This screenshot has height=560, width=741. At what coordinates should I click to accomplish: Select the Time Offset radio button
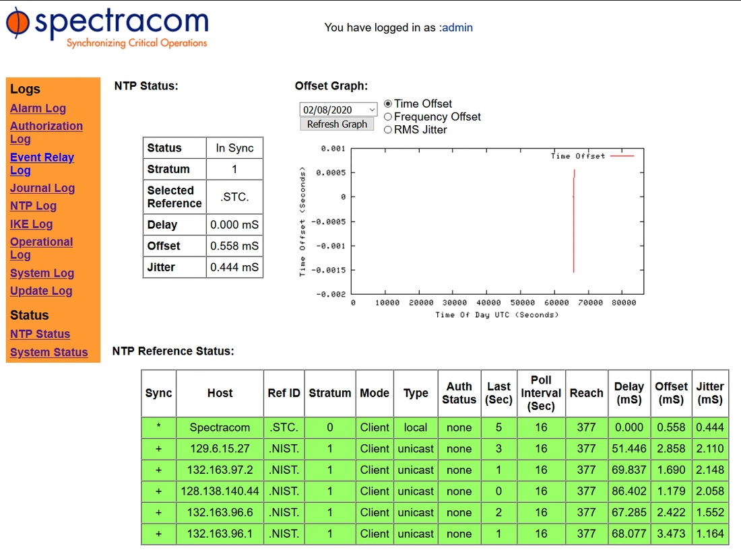pos(388,104)
